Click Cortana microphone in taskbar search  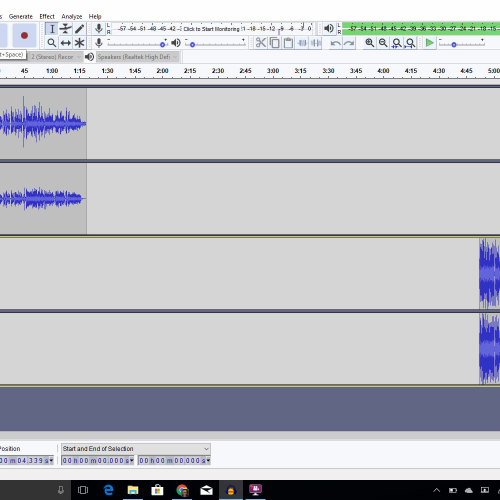pyautogui.click(x=61, y=490)
